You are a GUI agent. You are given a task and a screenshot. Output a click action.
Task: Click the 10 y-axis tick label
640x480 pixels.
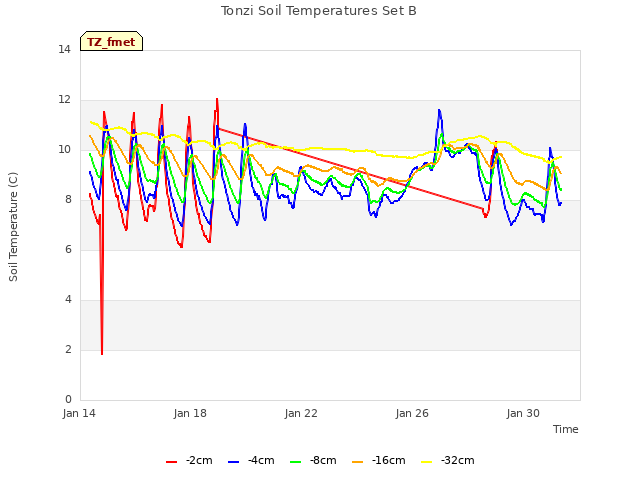(x=64, y=150)
